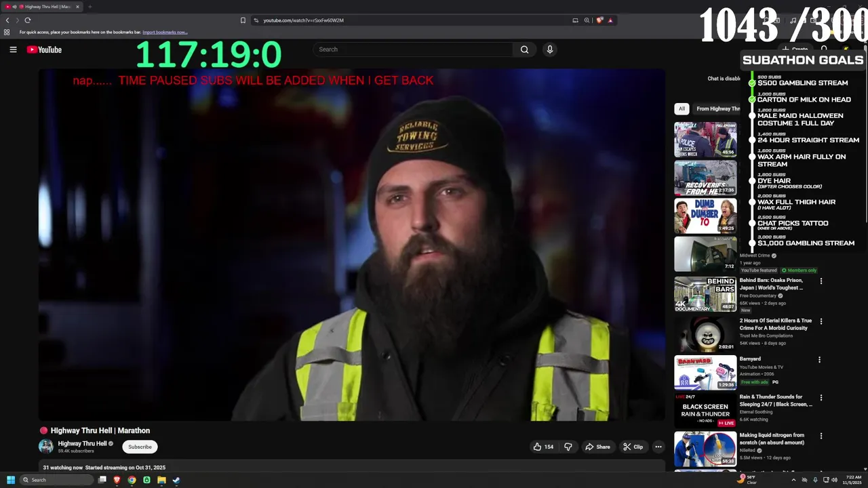Image resolution: width=868 pixels, height=488 pixels.
Task: Open the police wreck video thumbnail (45:56)
Action: pos(705,139)
